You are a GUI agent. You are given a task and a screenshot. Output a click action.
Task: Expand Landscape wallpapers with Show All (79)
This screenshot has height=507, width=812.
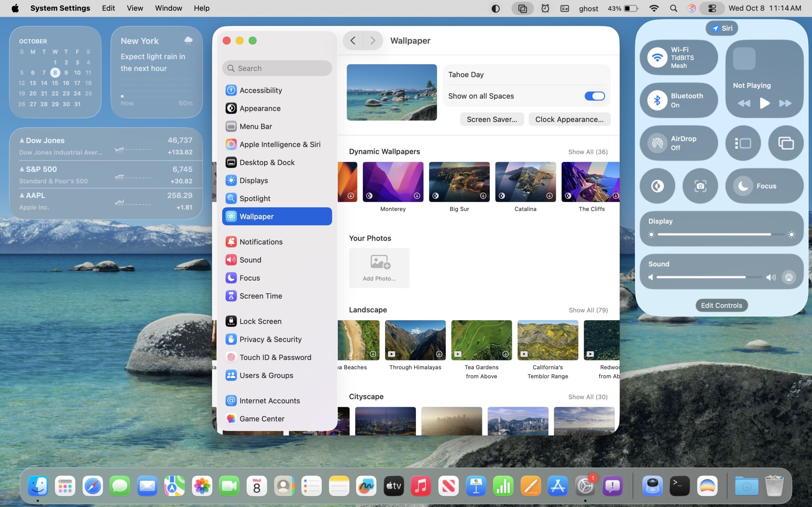588,310
